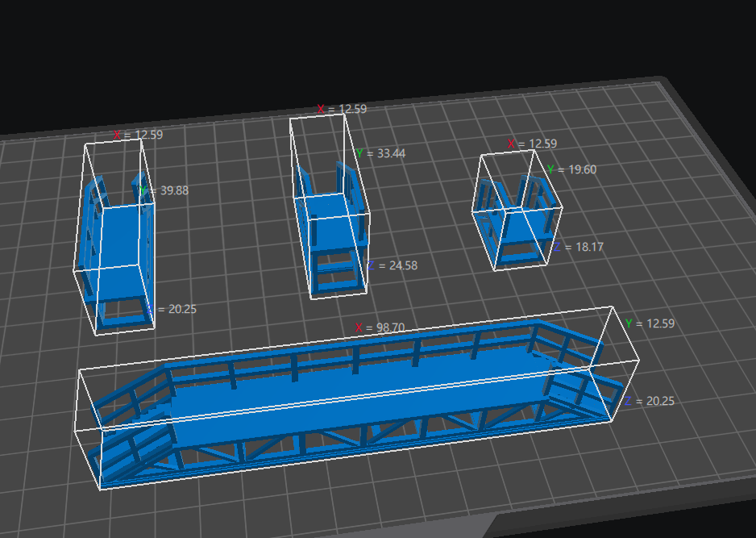Click 'Z = 20.25' beside the Y = 39.88 model

coord(172,309)
